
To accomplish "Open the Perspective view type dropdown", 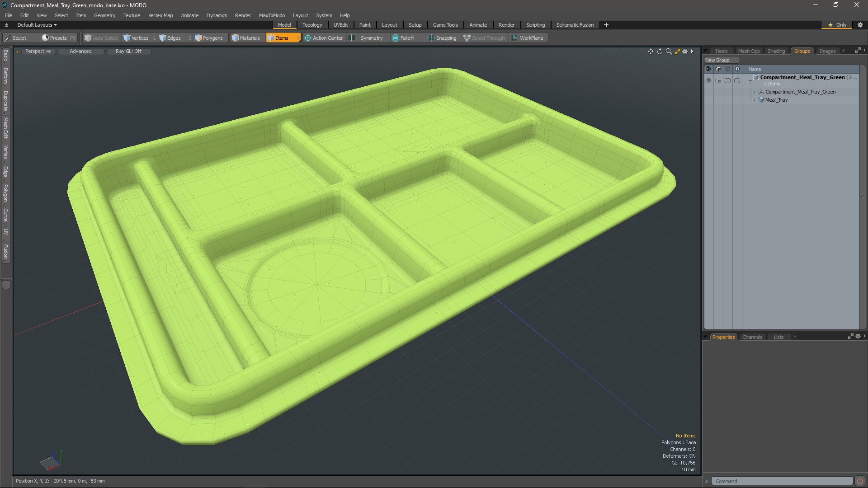I will pyautogui.click(x=38, y=51).
